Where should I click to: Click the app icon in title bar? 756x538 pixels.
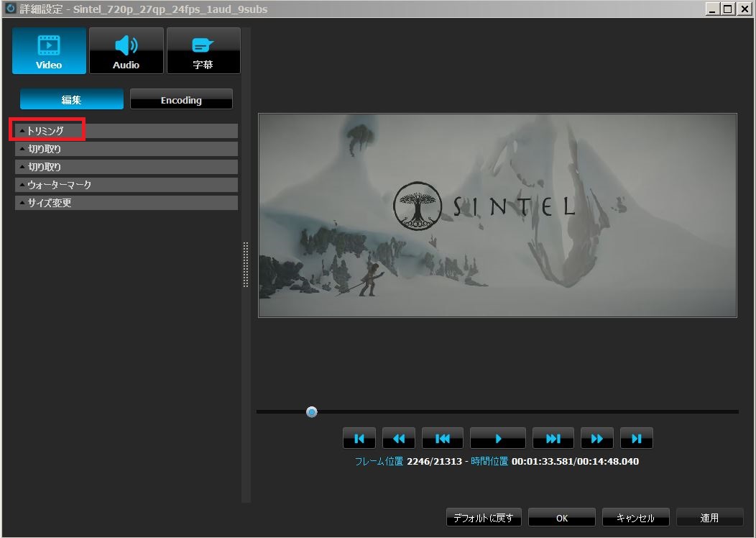[9, 9]
